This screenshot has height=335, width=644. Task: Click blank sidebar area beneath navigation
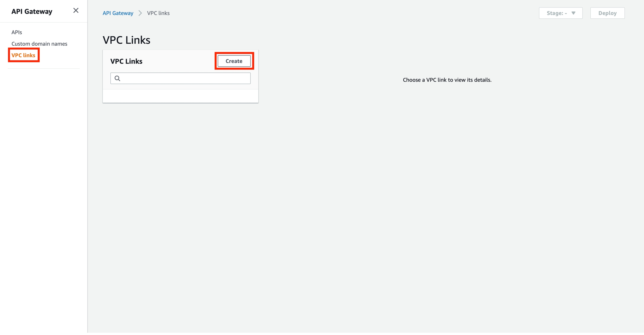[44, 196]
